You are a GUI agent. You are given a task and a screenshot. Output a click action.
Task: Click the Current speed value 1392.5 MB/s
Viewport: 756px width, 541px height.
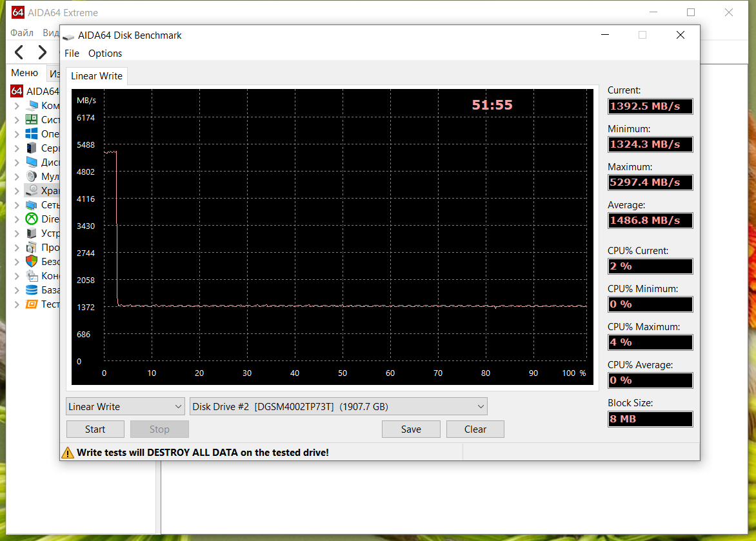[650, 106]
